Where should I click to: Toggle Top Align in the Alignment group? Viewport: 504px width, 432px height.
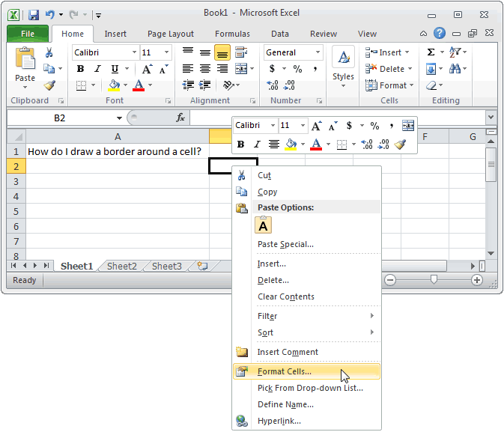tap(188, 52)
